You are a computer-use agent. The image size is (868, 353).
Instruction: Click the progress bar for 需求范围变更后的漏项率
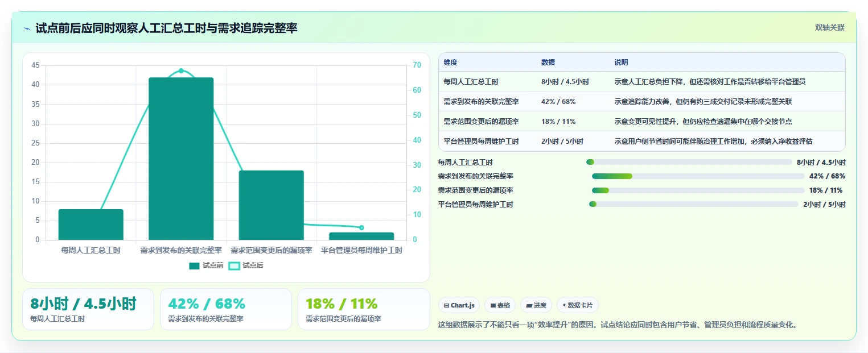pyautogui.click(x=698, y=190)
